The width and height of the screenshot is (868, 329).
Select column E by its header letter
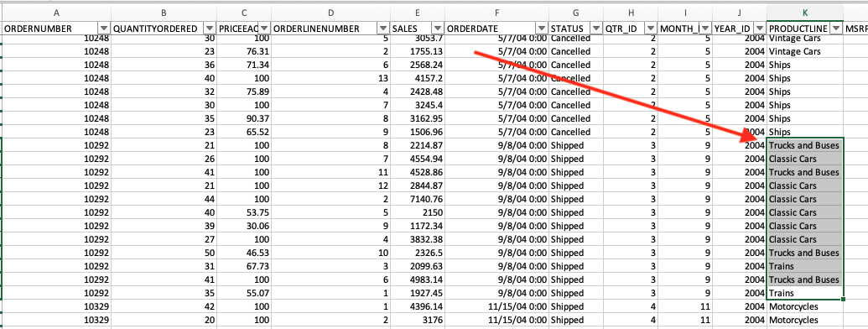(x=417, y=13)
